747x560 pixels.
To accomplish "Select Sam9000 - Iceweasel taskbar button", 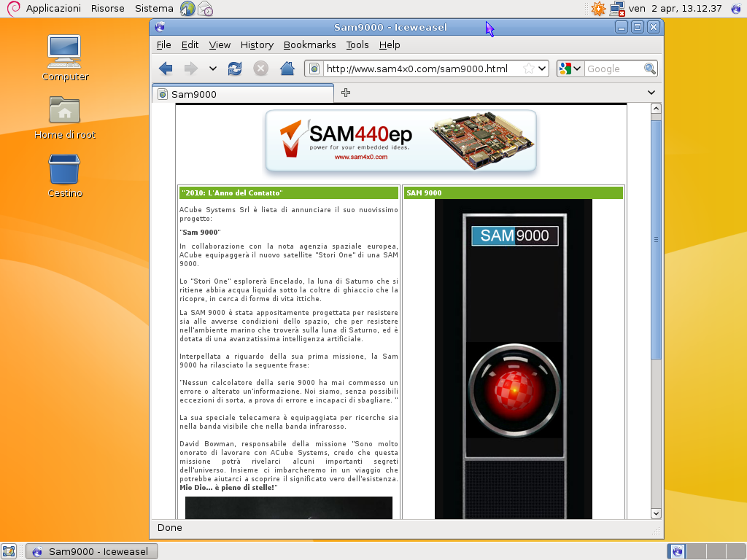I will pos(91,551).
